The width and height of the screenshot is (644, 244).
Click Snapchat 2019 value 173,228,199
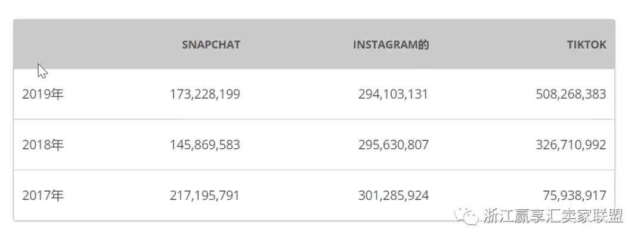coord(205,94)
